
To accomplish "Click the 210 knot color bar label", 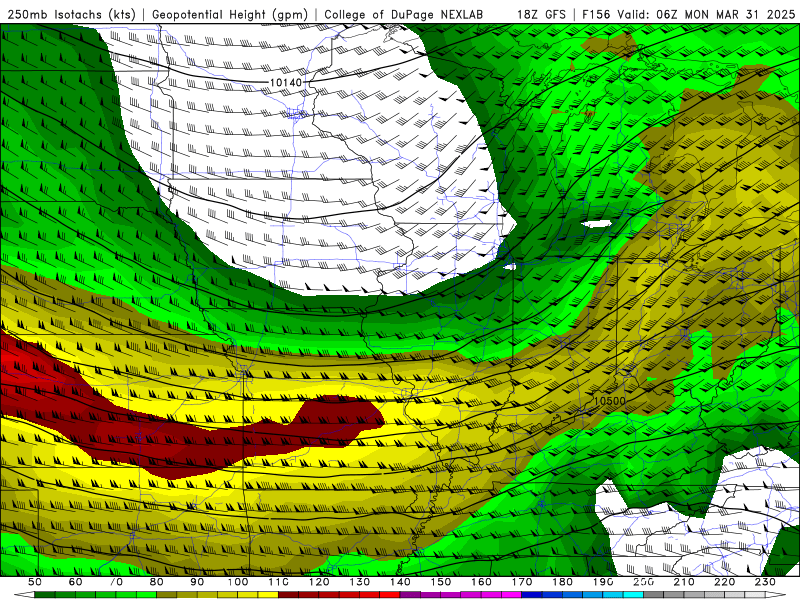I will point(684,582).
